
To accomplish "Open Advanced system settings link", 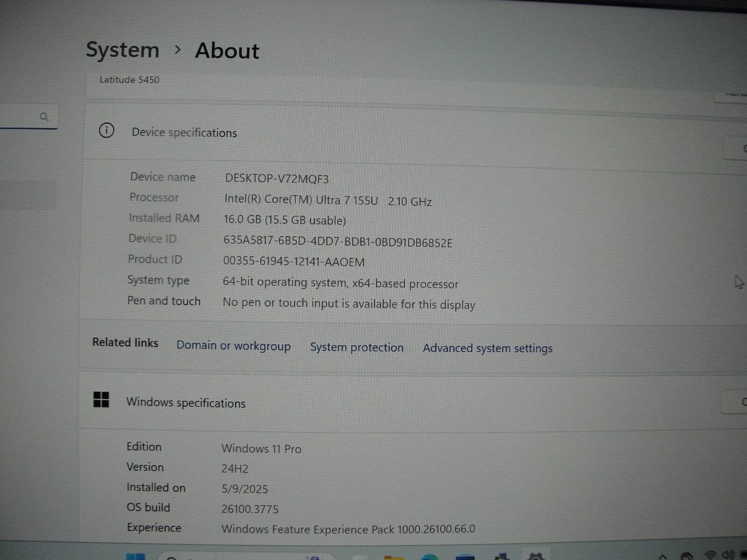I will tap(487, 349).
